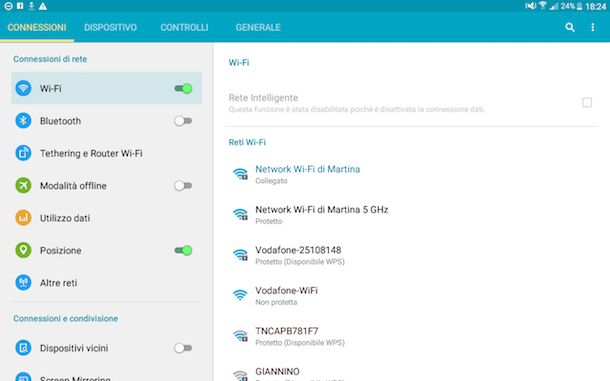Viewport: 610px width, 381px height.
Task: Click the Altre reti antenna icon
Action: [23, 283]
